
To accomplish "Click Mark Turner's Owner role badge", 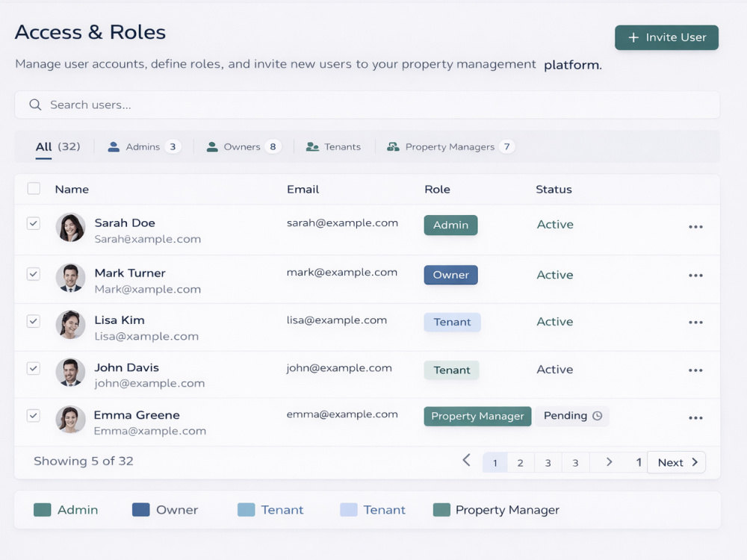I will 450,275.
